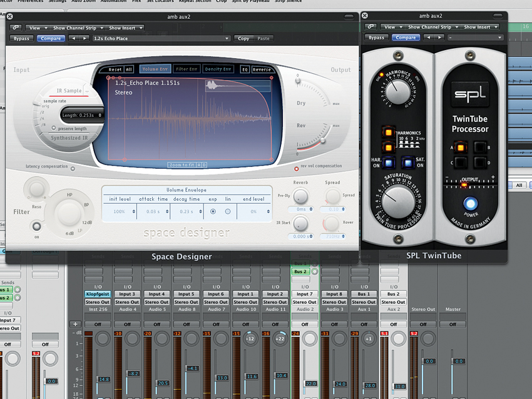
Task: Enable preserve length option
Action: pyautogui.click(x=54, y=128)
